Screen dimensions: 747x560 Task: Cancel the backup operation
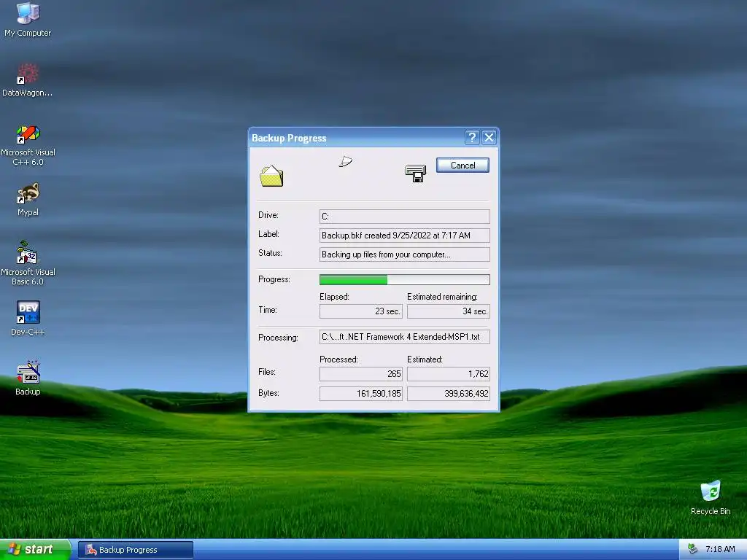462,166
